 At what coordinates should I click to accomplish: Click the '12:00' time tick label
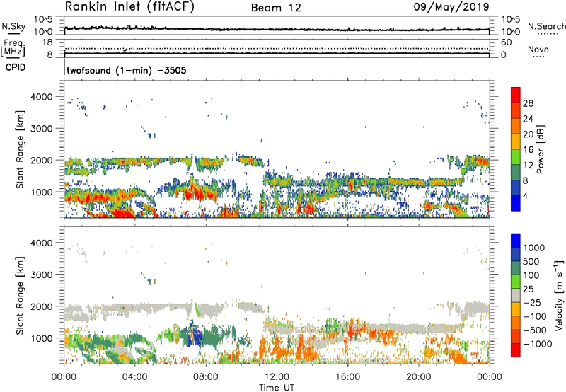(x=277, y=377)
